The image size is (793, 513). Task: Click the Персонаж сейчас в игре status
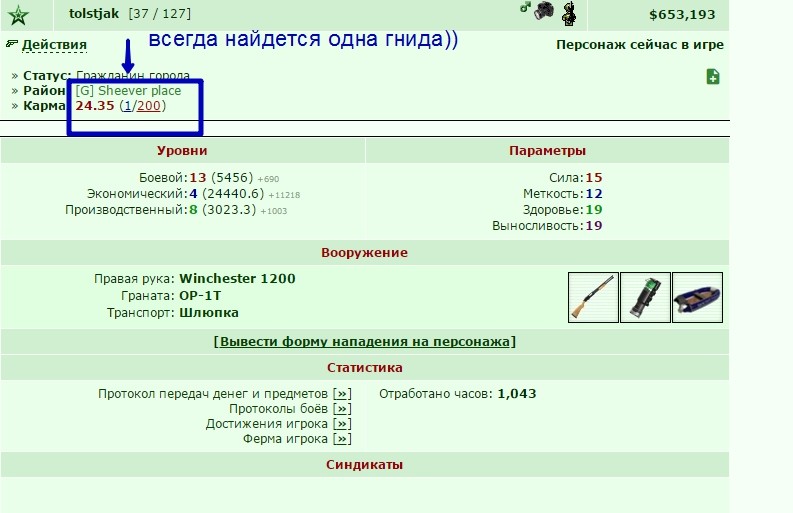(x=640, y=45)
